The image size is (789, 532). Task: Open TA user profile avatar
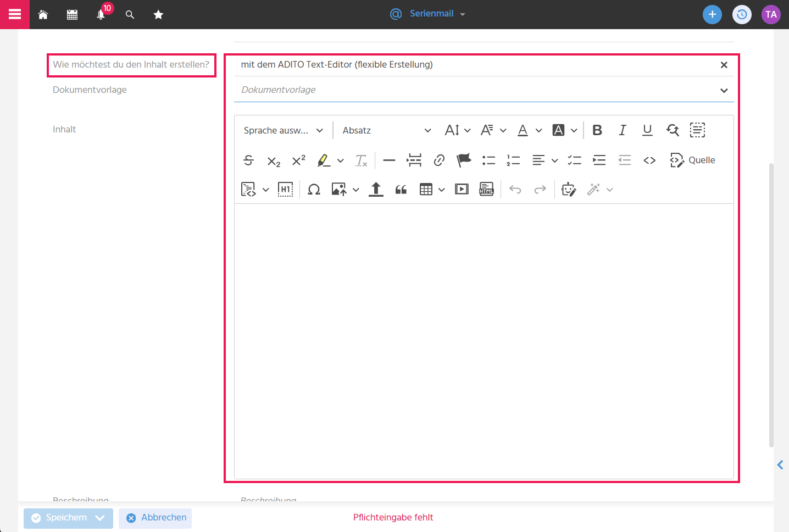[771, 14]
